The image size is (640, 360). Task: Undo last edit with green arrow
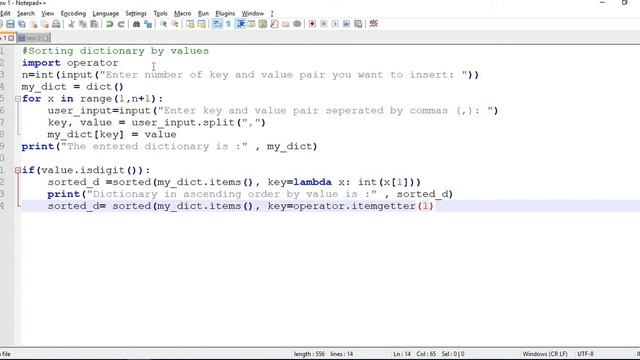click(109, 24)
